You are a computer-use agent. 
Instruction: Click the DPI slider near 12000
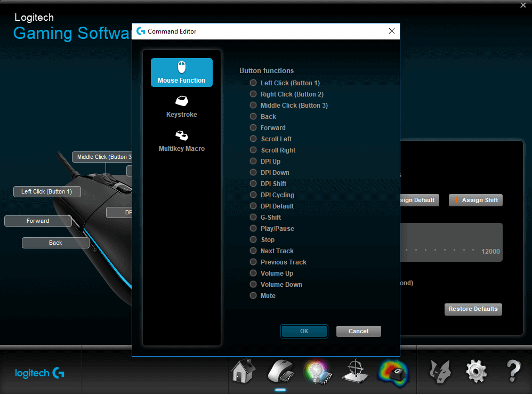coord(452,242)
